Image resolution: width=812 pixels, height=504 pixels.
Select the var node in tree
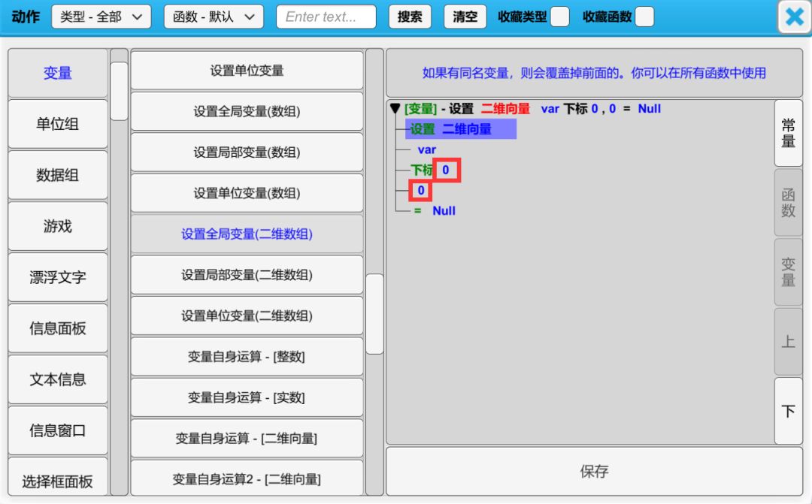(x=426, y=149)
